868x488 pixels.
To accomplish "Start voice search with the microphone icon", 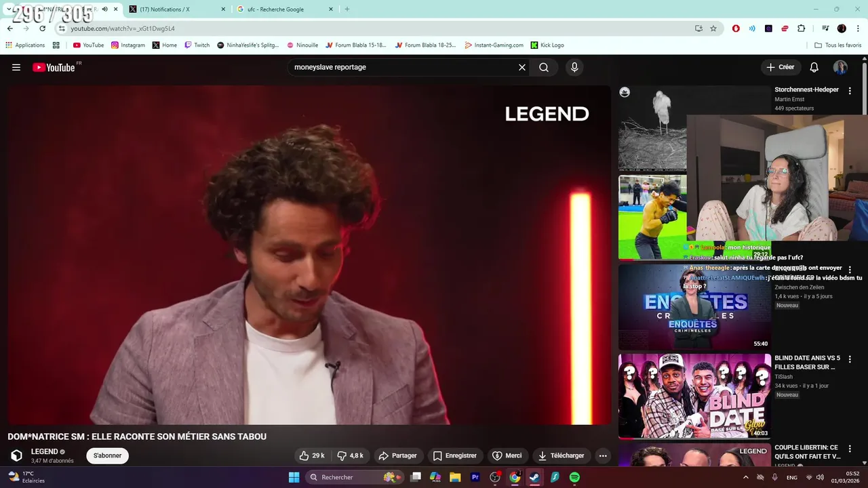I will point(574,67).
